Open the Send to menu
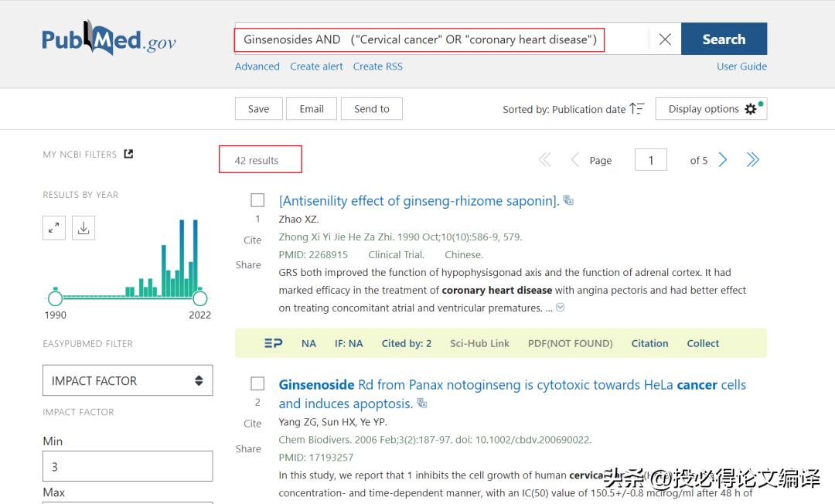Viewport: 835px width, 504px height. (x=372, y=108)
